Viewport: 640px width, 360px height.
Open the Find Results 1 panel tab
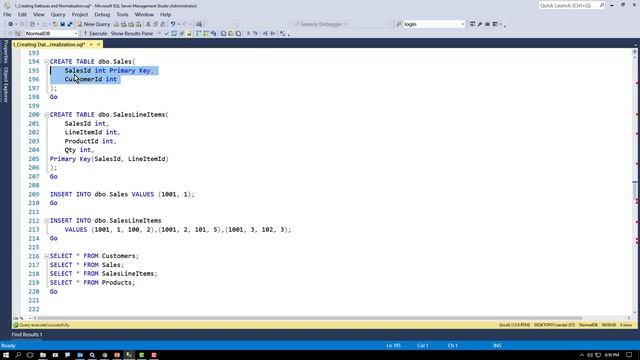(x=27, y=334)
